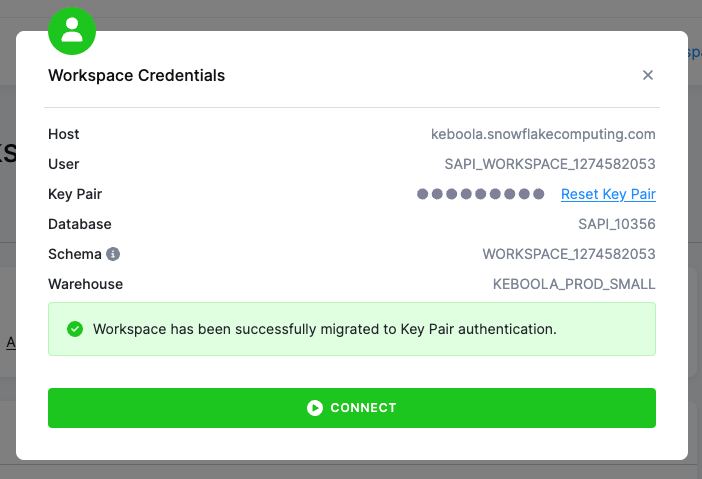702x479 pixels.
Task: Click the green workspace avatar icon
Action: [72, 32]
